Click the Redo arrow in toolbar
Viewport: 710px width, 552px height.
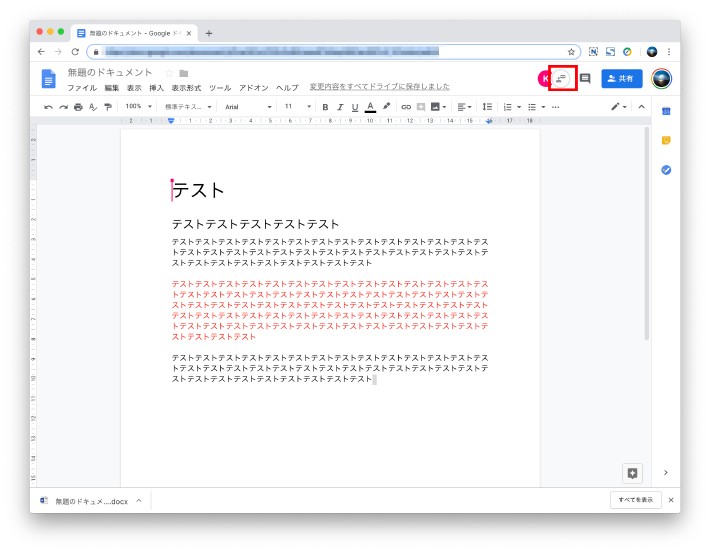coord(63,107)
